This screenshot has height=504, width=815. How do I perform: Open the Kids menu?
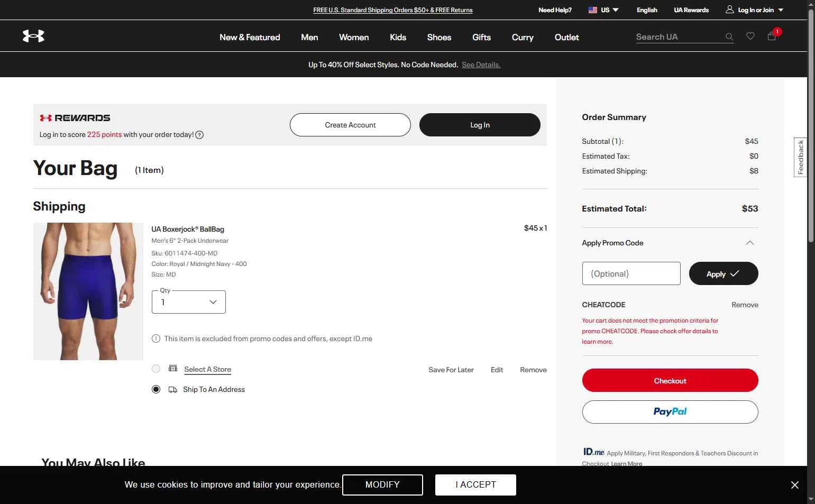tap(398, 37)
